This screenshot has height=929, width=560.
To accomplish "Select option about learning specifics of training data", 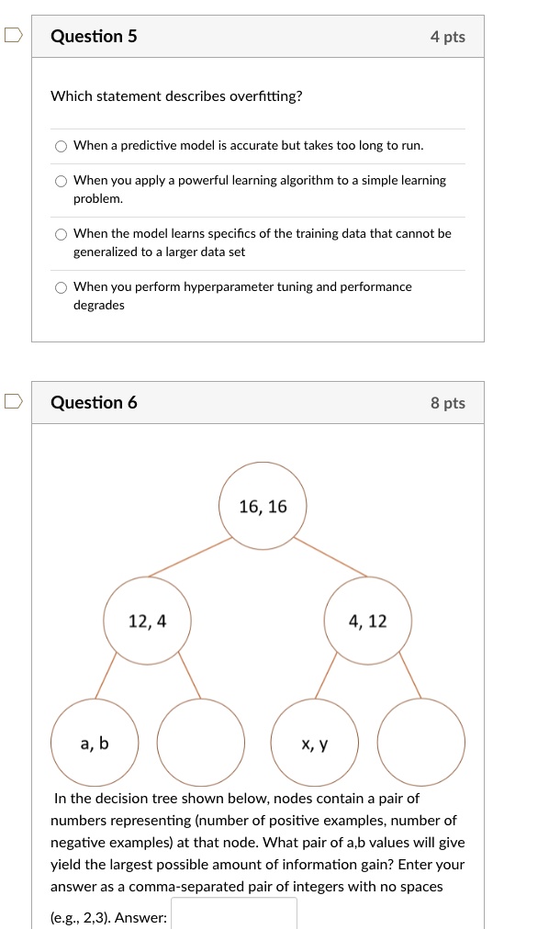I will coord(60,234).
